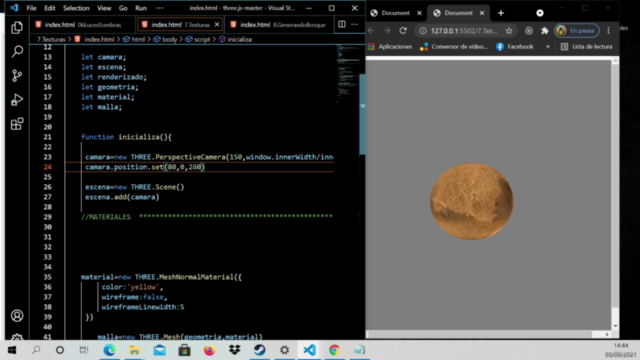
Task: Open the Accounts menu icon
Action: click(x=17, y=316)
